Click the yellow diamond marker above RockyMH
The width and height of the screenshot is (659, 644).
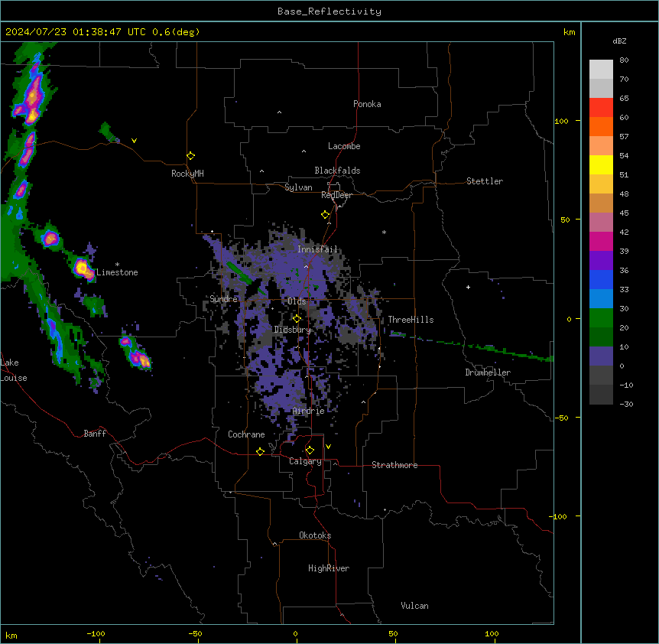pyautogui.click(x=190, y=156)
